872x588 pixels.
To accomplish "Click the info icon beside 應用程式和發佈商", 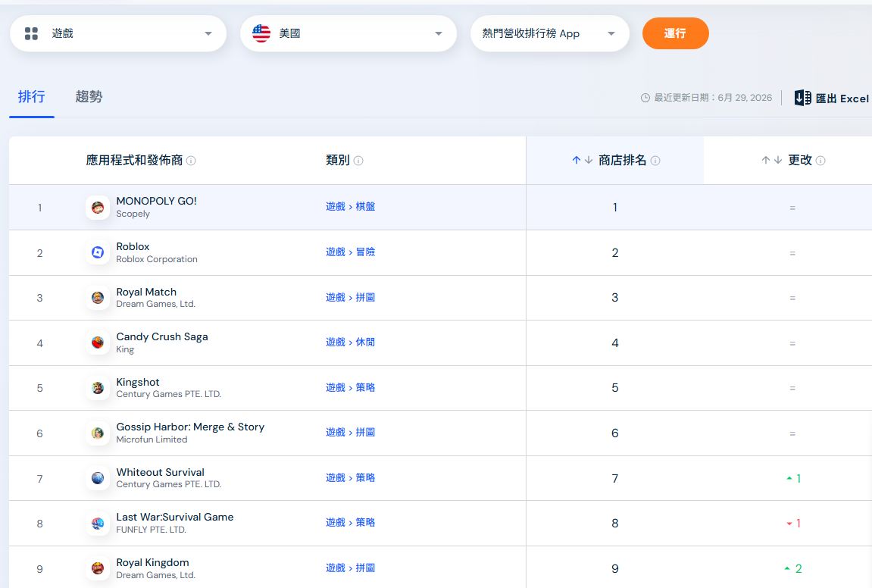I will tap(191, 161).
